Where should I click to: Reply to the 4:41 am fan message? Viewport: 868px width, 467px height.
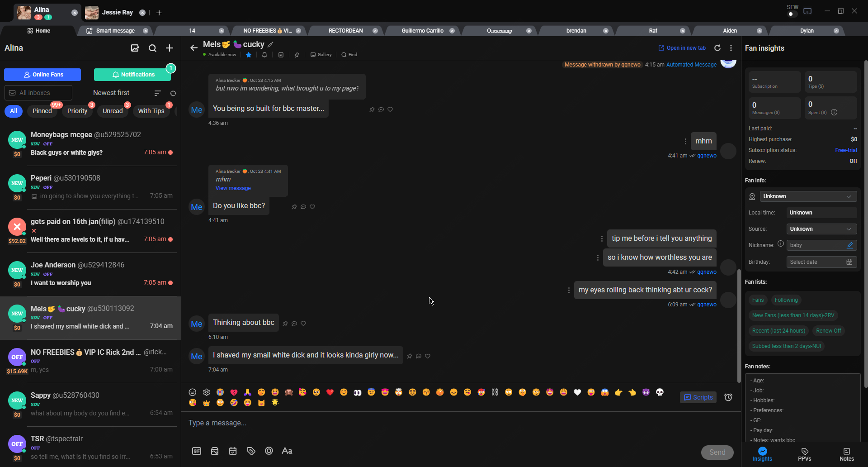point(303,207)
